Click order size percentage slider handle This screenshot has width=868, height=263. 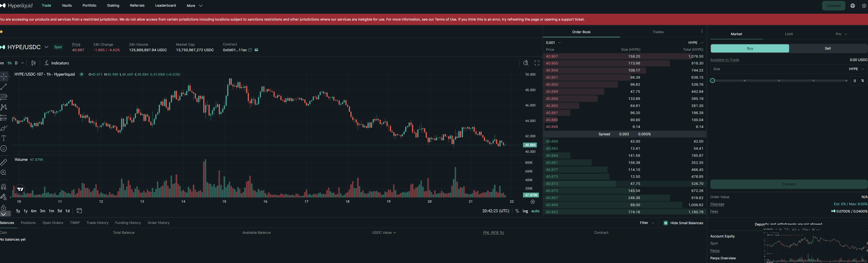tap(712, 80)
